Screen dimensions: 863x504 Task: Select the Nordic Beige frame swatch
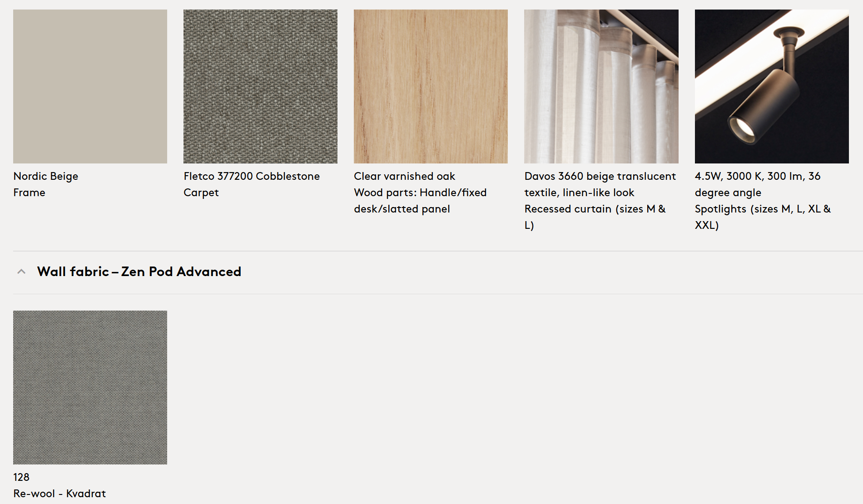click(90, 86)
